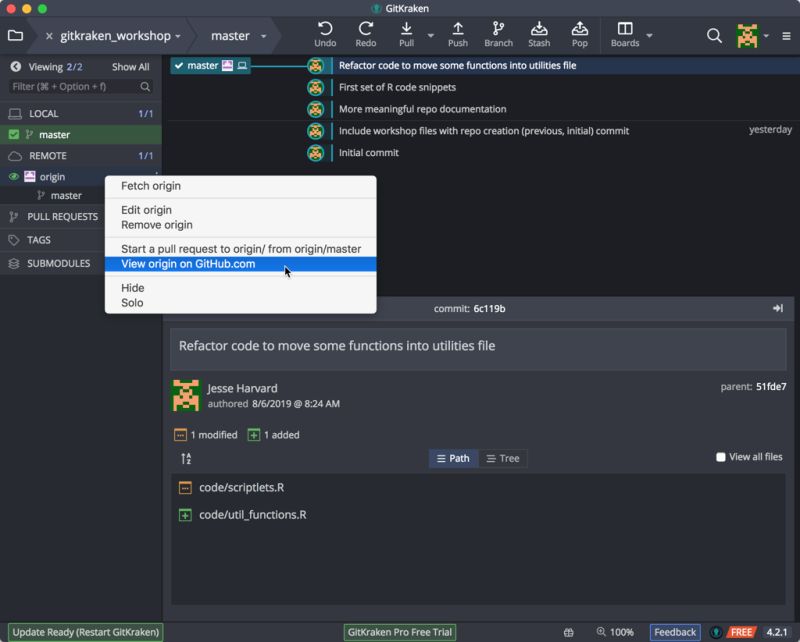Open the folder icon to manage repositories
This screenshot has width=800, height=642.
[x=14, y=33]
